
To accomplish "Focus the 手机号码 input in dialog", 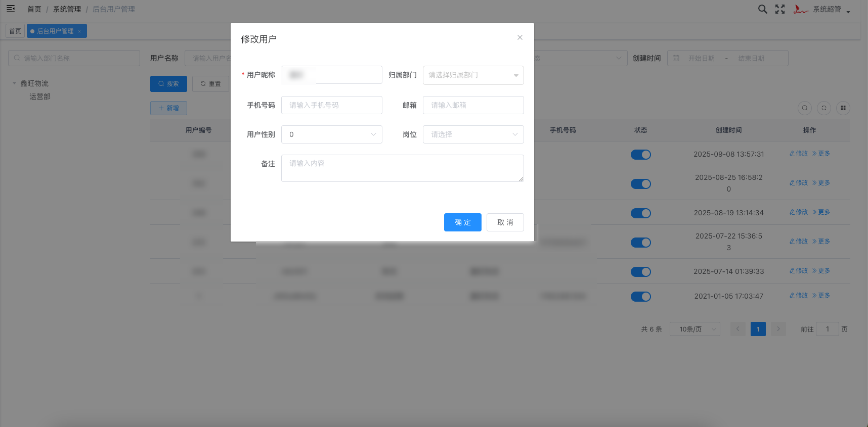I will (332, 105).
